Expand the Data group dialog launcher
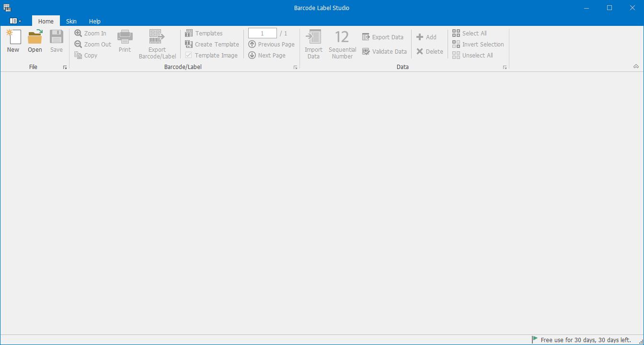The height and width of the screenshot is (345, 644). click(x=505, y=68)
